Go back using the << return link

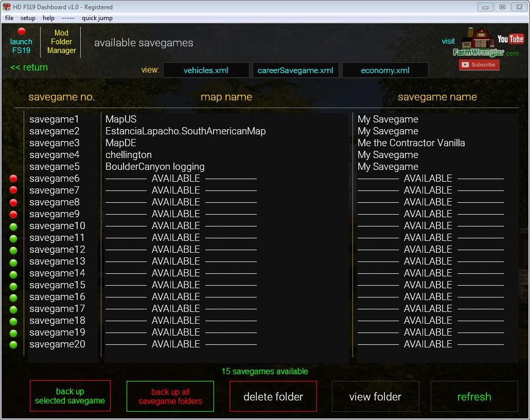[29, 67]
